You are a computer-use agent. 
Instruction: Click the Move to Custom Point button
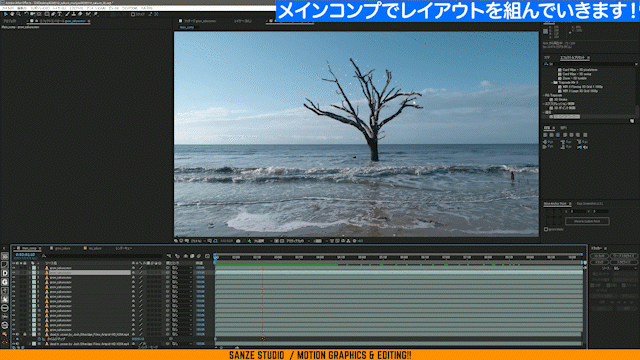click(x=587, y=221)
